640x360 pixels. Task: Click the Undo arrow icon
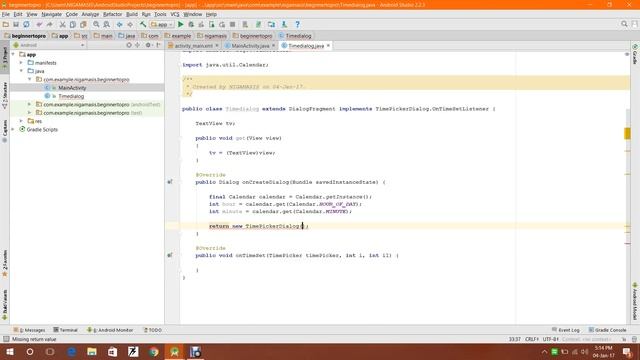click(x=39, y=24)
